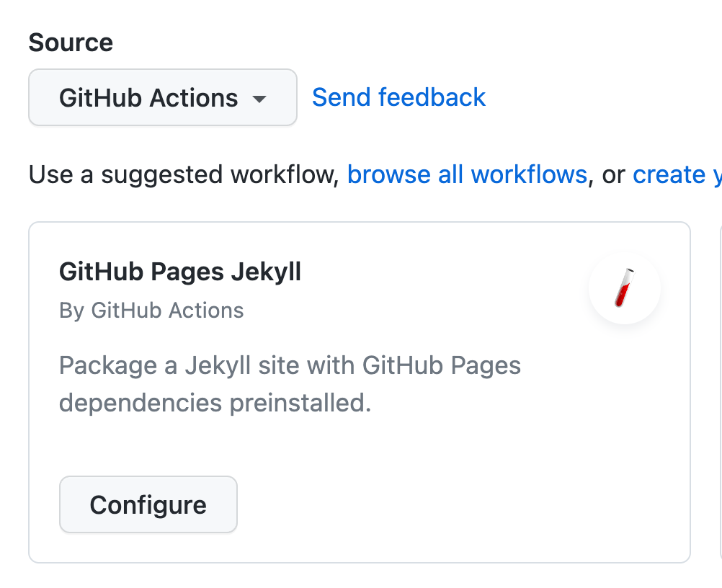Click browse all workflows
Viewport: 722px width, 588px height.
468,174
